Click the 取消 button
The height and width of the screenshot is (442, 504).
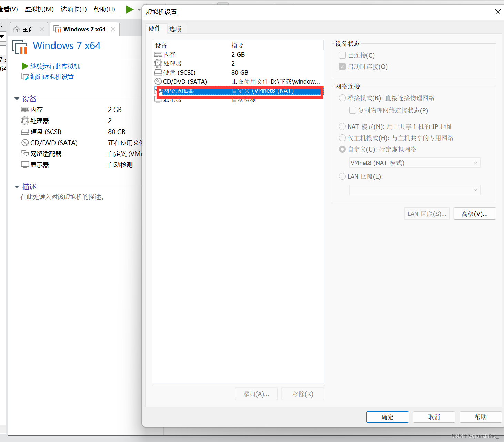coord(434,417)
